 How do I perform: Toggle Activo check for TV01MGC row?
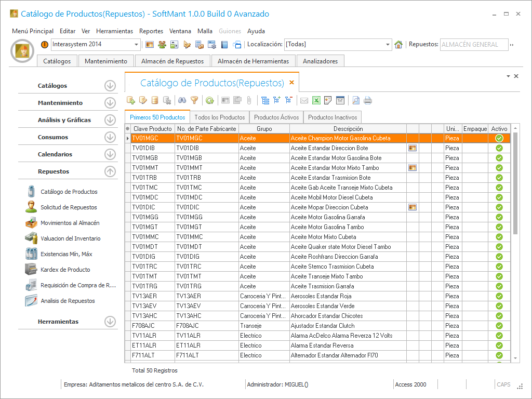click(499, 138)
